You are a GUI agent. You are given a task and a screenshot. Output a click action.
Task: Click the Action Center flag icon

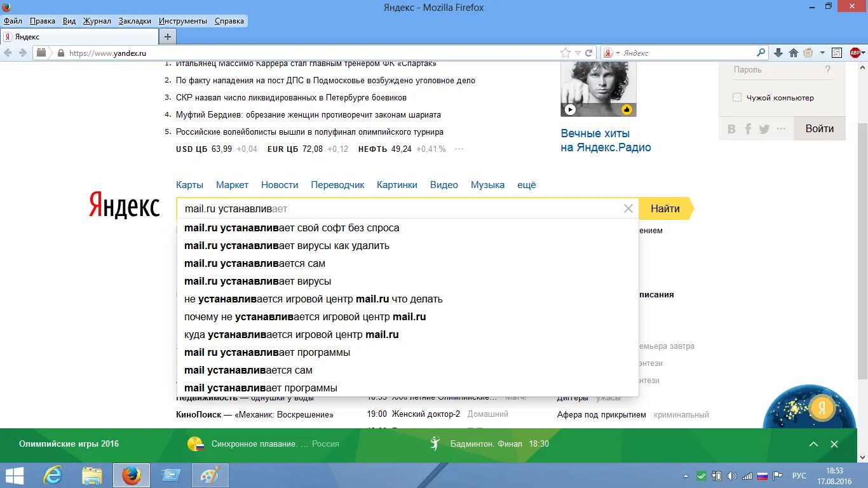(777, 476)
